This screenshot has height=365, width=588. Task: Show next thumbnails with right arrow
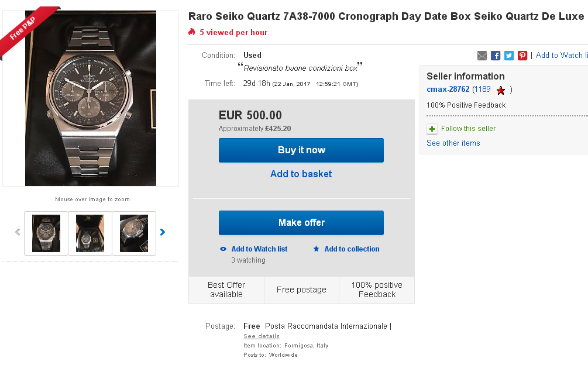tap(163, 232)
